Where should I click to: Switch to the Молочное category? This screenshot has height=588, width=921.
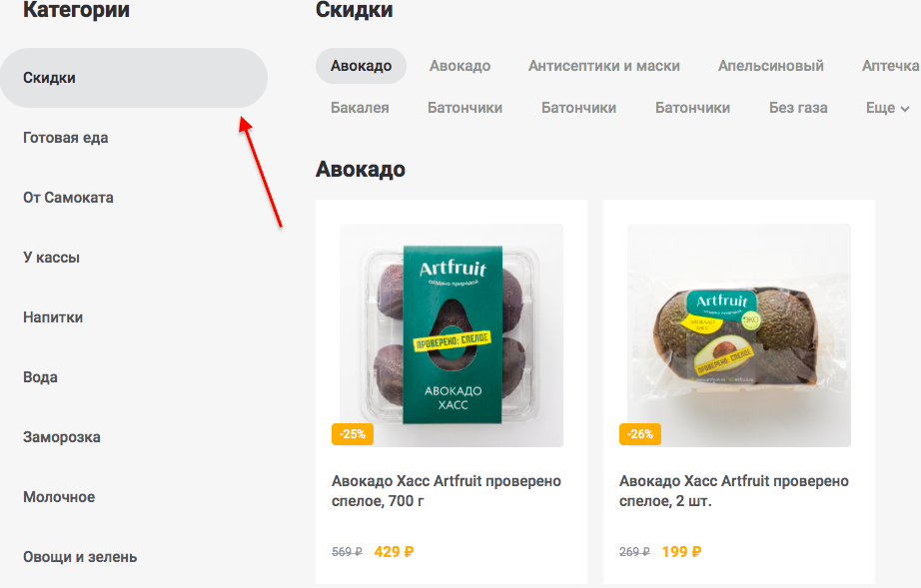[59, 497]
